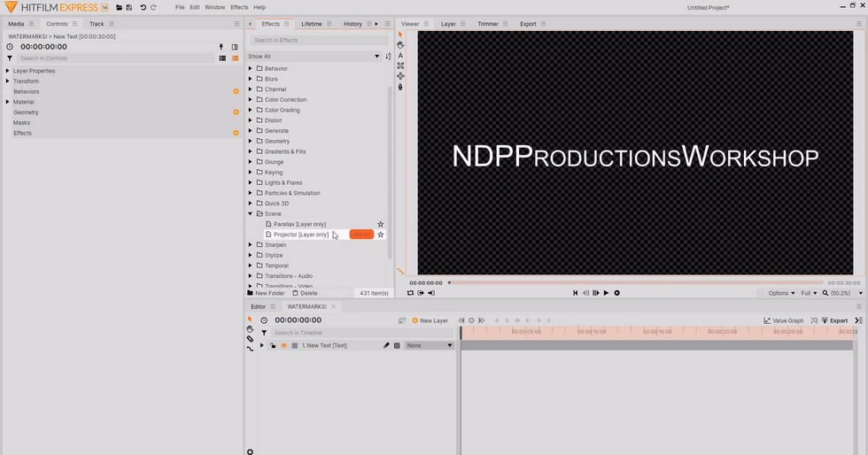This screenshot has width=868, height=455.
Task: Click the Export button in the editor
Action: 834,320
